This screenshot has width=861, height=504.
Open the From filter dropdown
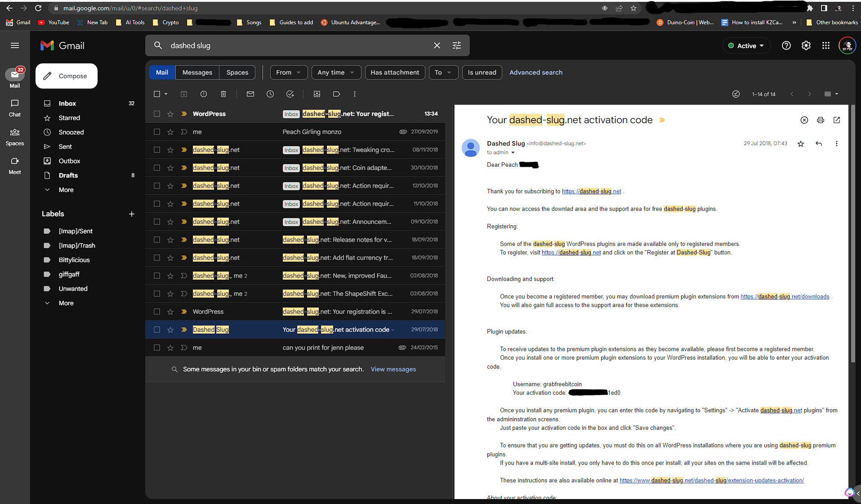coord(289,72)
